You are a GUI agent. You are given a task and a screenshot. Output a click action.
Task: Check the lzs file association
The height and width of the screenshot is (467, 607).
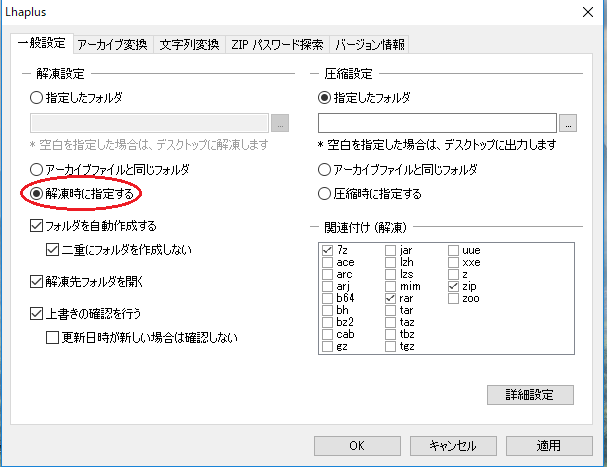tap(390, 274)
